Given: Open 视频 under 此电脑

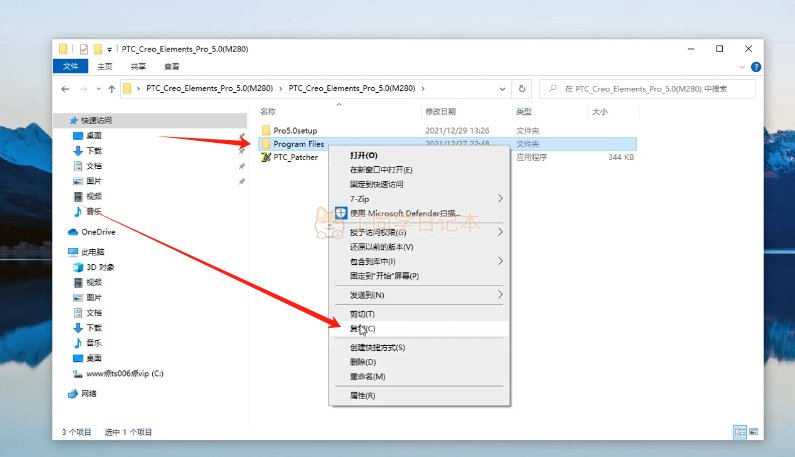Looking at the screenshot, I should click(94, 283).
